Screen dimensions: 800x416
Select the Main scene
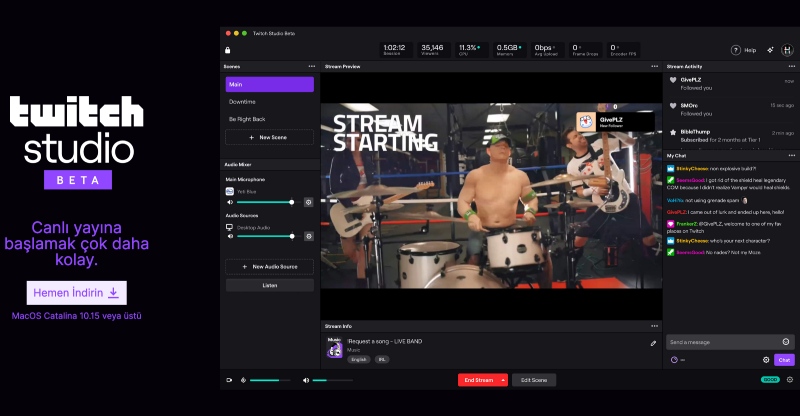coord(269,84)
